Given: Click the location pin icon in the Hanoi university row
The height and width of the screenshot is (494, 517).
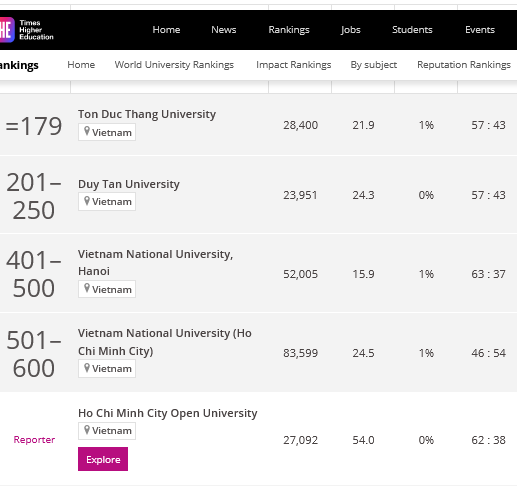Looking at the screenshot, I should click(x=87, y=288).
